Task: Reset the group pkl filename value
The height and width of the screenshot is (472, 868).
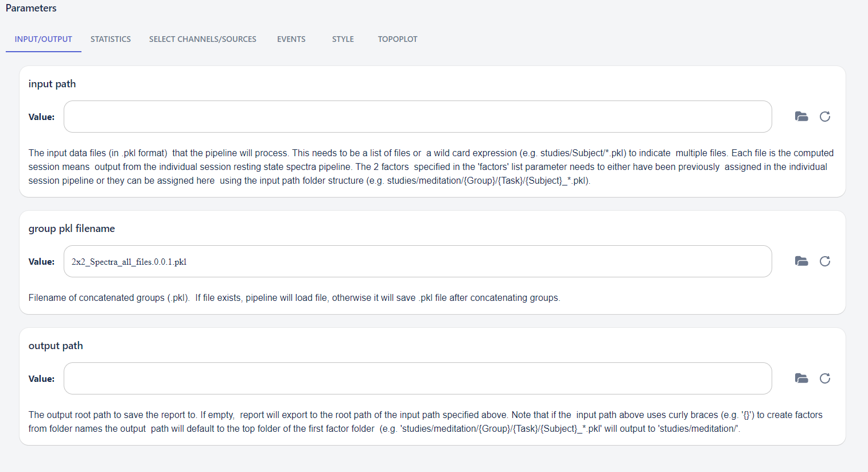Action: pyautogui.click(x=825, y=261)
